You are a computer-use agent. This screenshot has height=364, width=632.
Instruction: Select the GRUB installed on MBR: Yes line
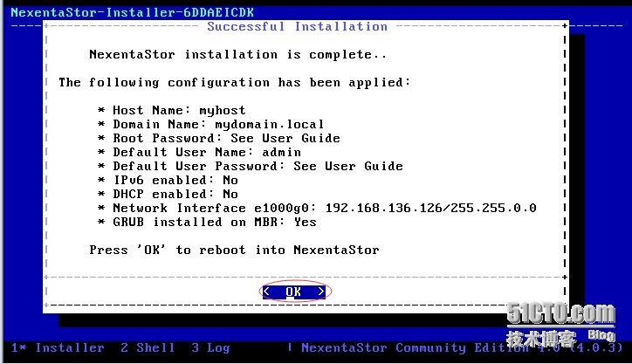click(207, 222)
